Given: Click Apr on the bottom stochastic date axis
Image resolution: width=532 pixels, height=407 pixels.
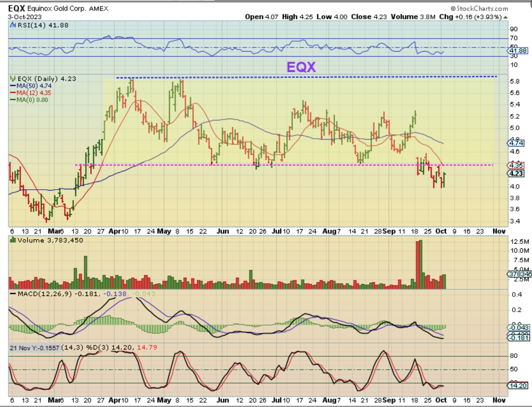Looking at the screenshot, I should click(x=114, y=400).
